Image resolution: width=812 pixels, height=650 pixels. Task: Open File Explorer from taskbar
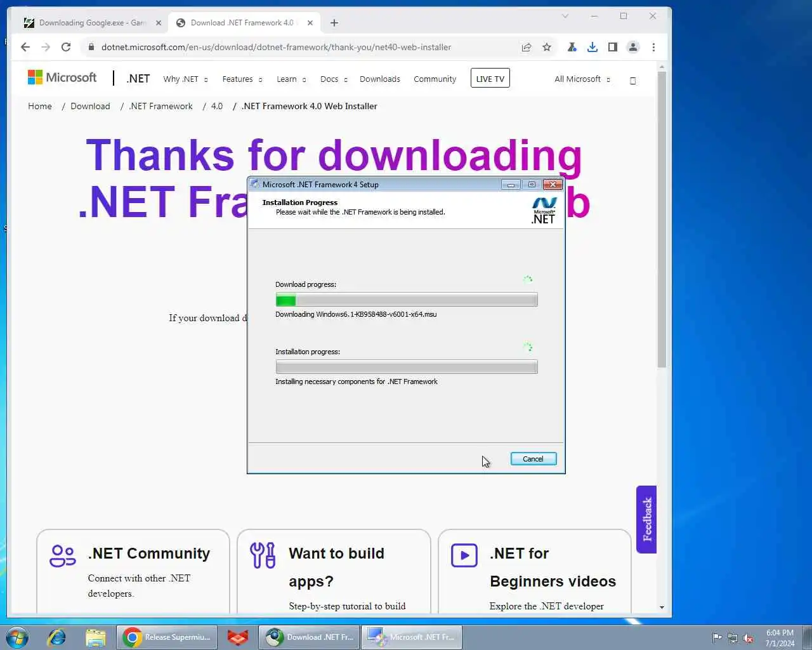coord(95,637)
